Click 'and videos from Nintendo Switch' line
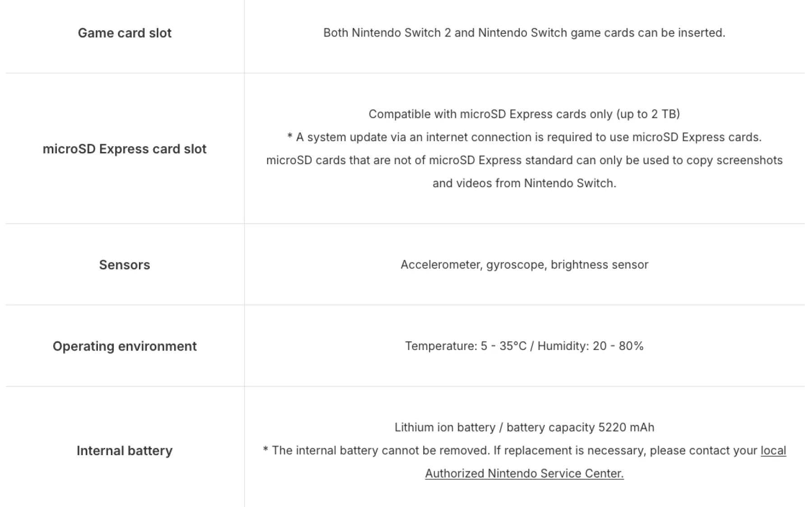This screenshot has height=507, width=812. pos(524,183)
